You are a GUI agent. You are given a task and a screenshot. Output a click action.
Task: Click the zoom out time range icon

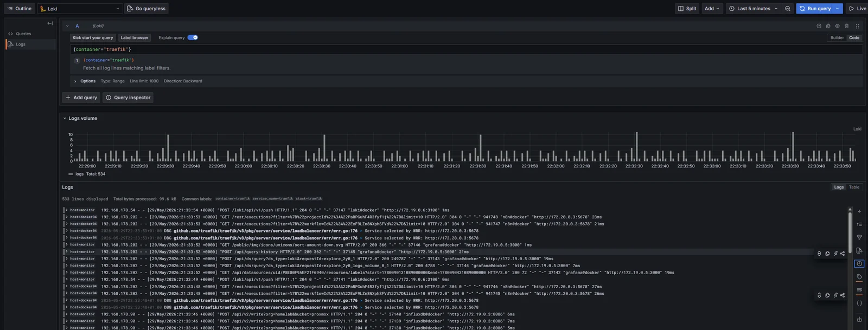788,9
